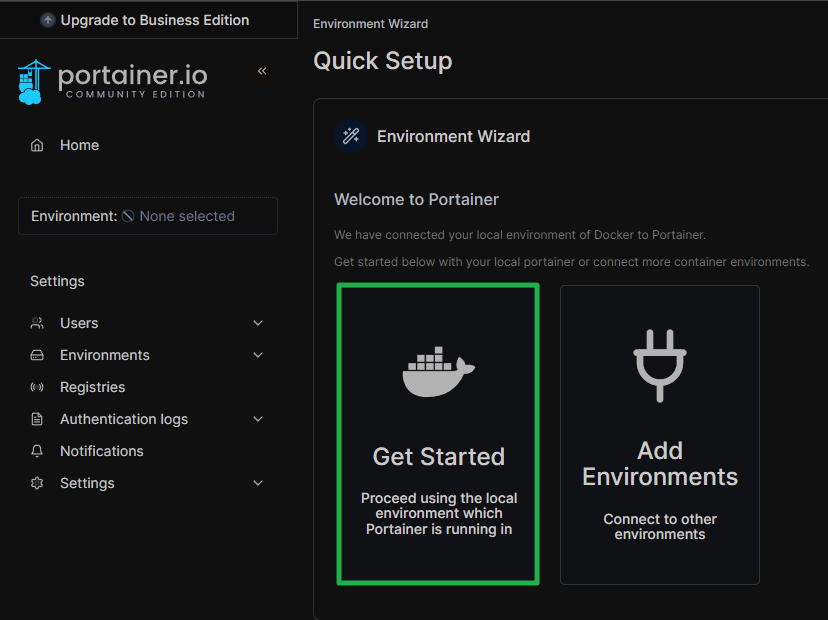Open the Registries menu item
The height and width of the screenshot is (620, 828).
[x=92, y=387]
